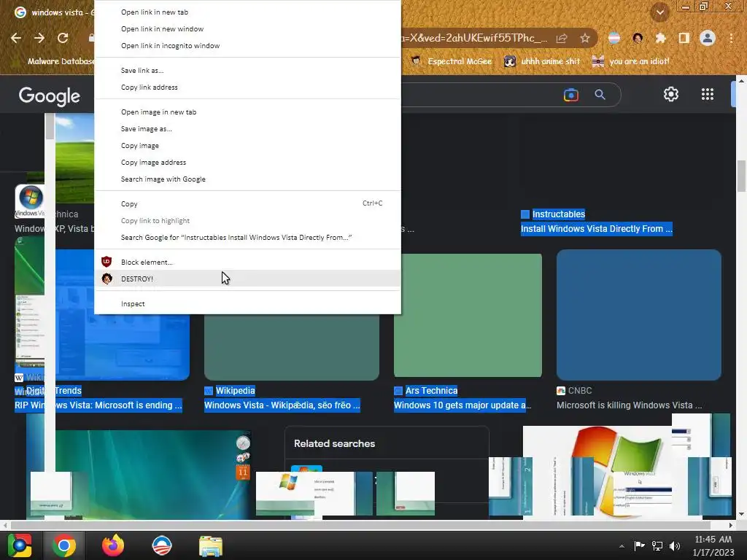Open Instructables Install Windows Vista result link

pos(597,229)
